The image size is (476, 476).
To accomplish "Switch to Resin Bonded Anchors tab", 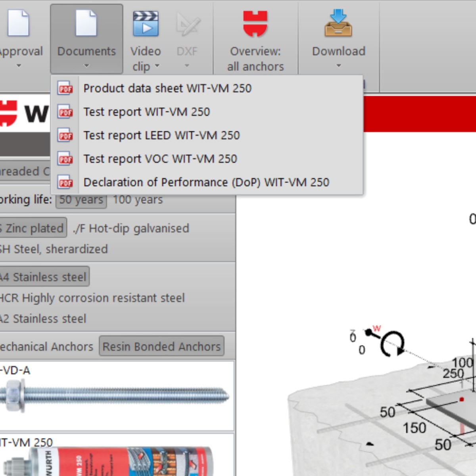I will [x=161, y=346].
